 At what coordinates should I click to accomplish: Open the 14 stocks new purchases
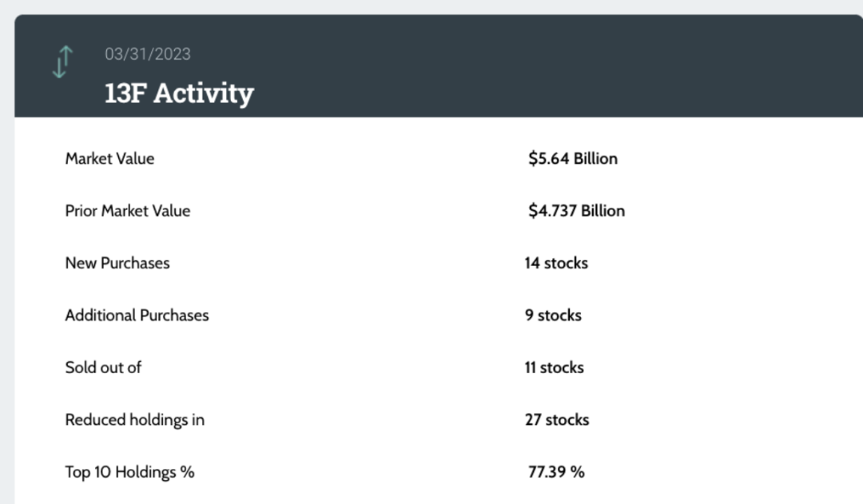[556, 263]
